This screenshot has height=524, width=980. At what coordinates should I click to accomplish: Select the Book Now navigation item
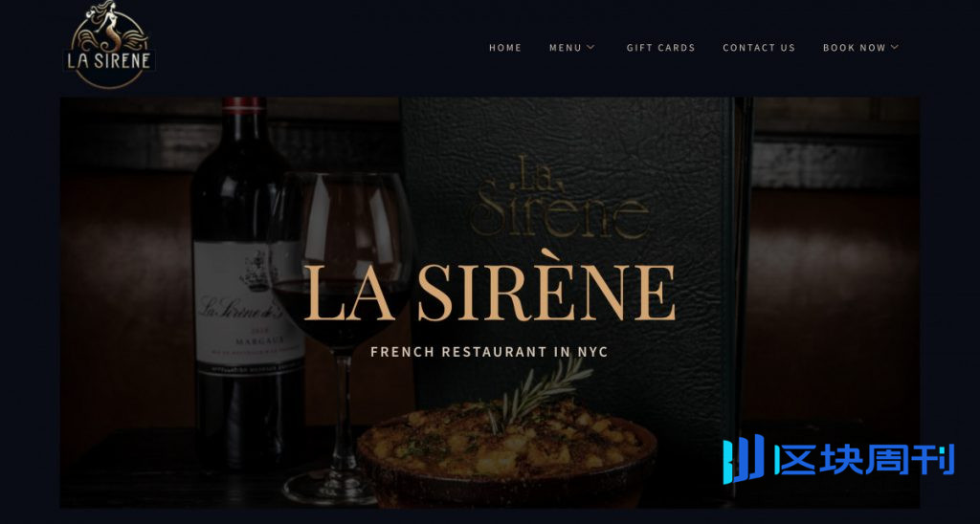pyautogui.click(x=854, y=48)
